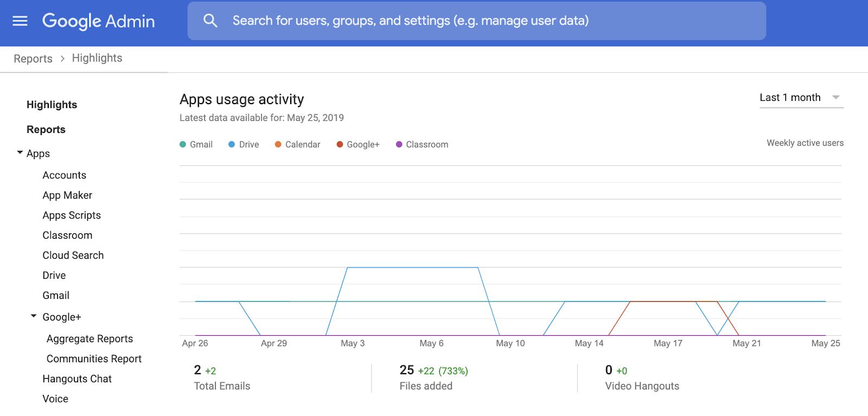Toggle the Drive legend dot
The width and height of the screenshot is (868, 416).
232,144
